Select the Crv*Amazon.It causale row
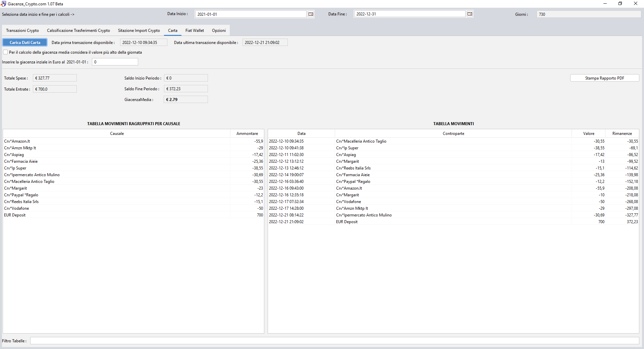Image resolution: width=644 pixels, height=349 pixels. click(x=101, y=141)
